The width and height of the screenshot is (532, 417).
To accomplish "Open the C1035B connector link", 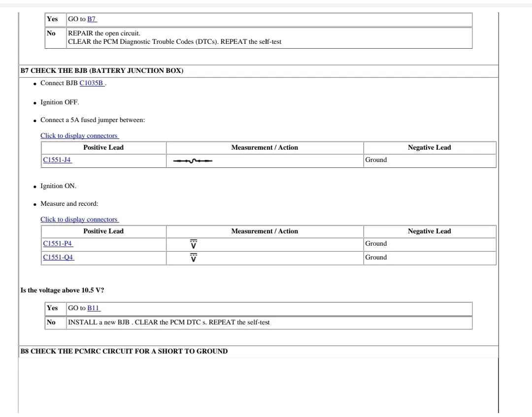I will coord(92,83).
